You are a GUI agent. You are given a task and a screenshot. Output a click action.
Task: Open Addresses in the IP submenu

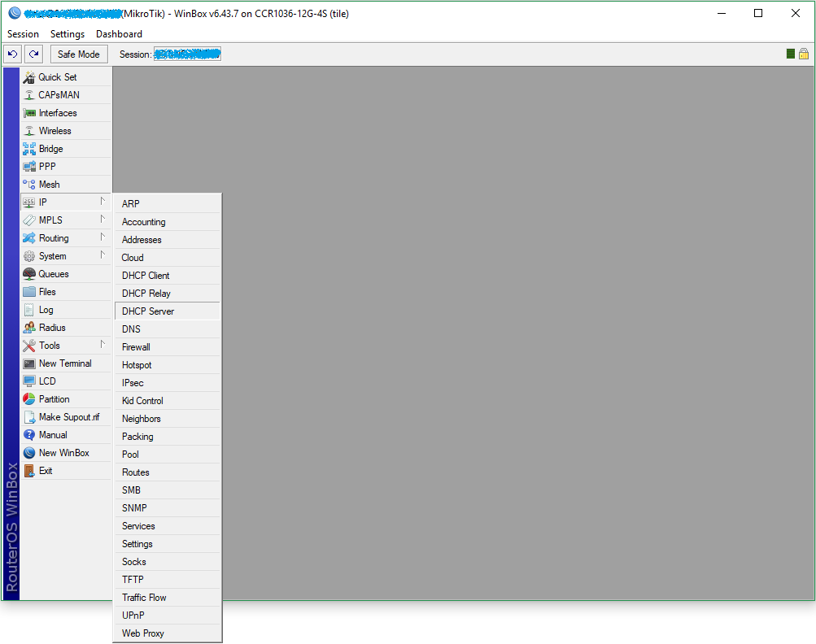pos(167,240)
